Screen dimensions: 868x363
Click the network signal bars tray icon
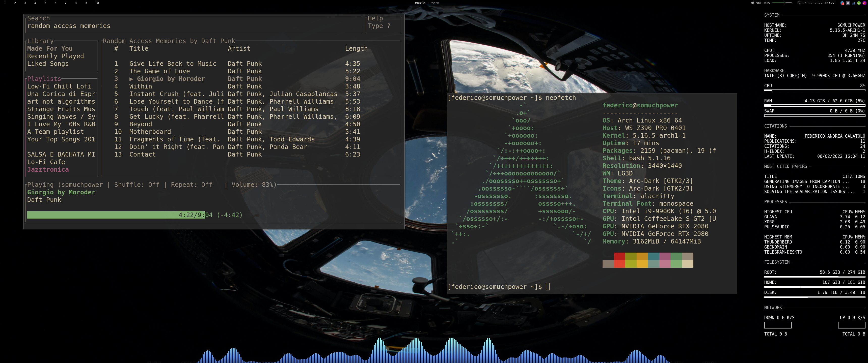click(853, 3)
